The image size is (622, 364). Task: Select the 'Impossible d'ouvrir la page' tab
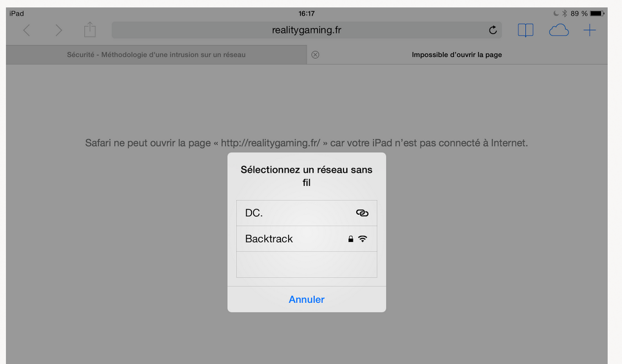click(457, 55)
